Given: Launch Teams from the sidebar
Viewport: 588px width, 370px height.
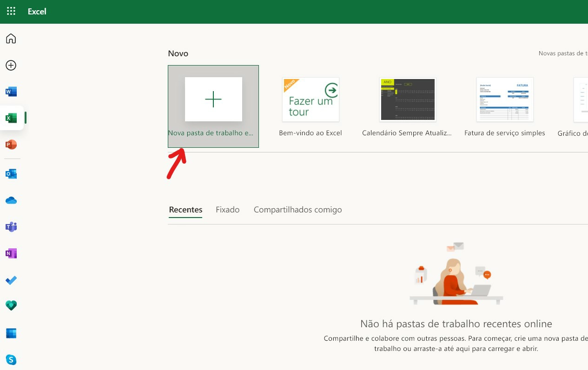Looking at the screenshot, I should [11, 227].
